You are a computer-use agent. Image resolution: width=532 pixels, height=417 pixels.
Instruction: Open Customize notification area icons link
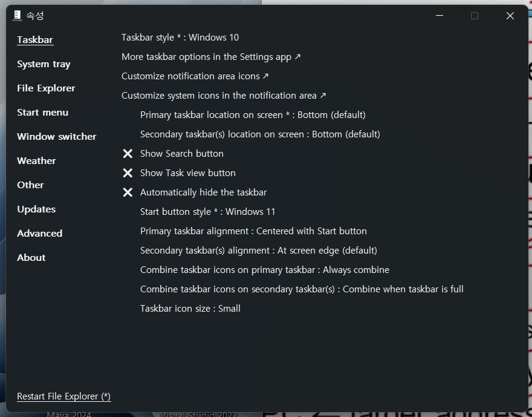pyautogui.click(x=195, y=76)
